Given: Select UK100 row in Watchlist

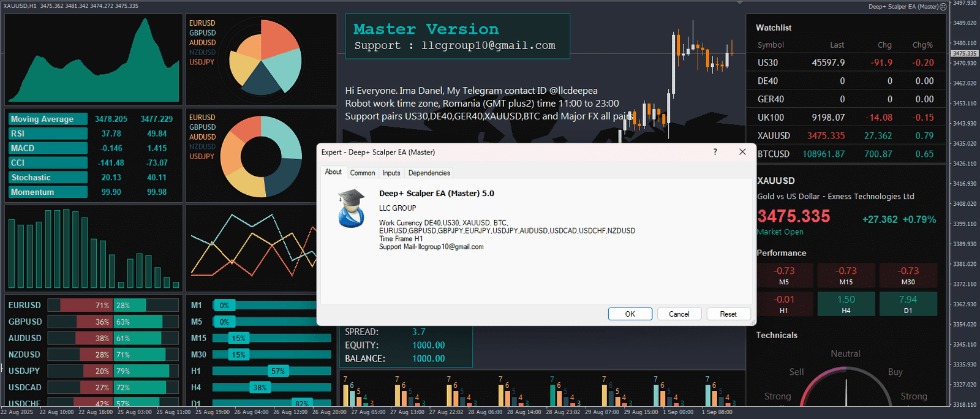Looking at the screenshot, I should [x=846, y=118].
